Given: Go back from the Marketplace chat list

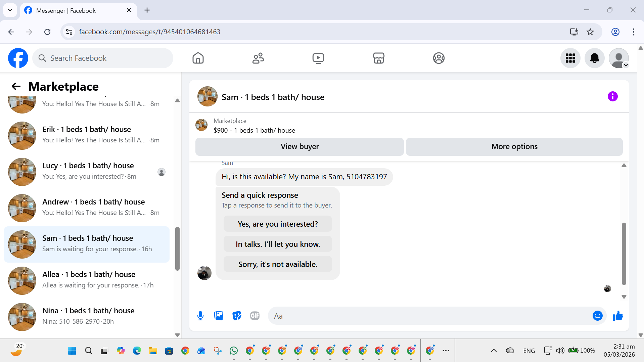Looking at the screenshot, I should click(x=16, y=86).
